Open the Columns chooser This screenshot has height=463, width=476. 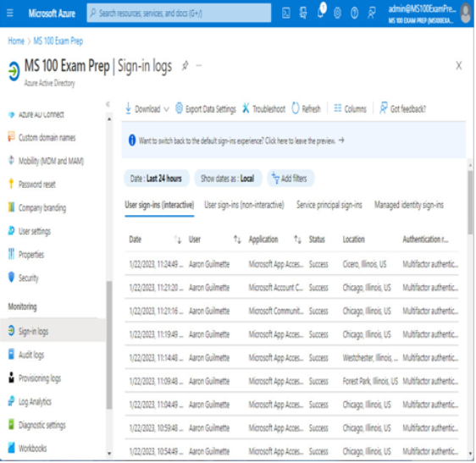(x=350, y=109)
